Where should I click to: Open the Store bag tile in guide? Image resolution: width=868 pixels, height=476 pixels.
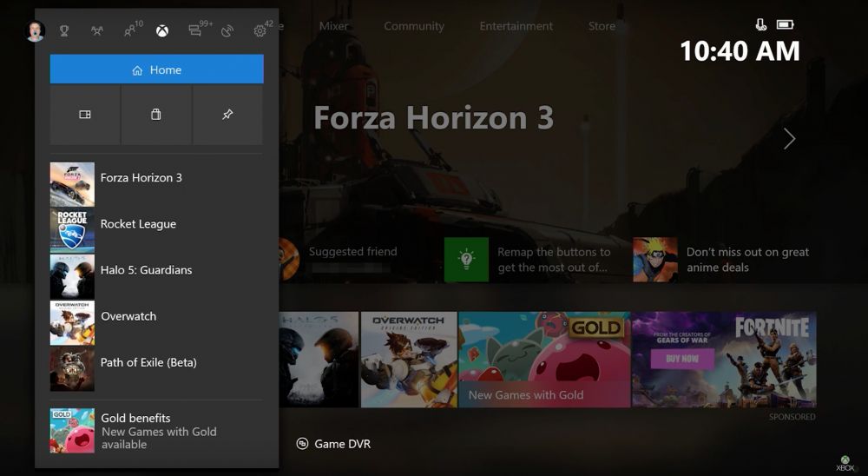click(x=156, y=115)
